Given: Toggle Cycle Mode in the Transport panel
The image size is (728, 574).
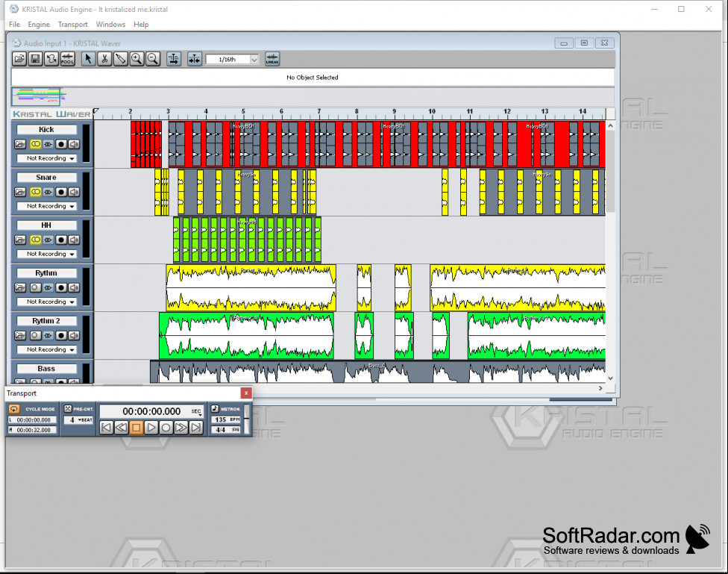Looking at the screenshot, I should click(14, 409).
